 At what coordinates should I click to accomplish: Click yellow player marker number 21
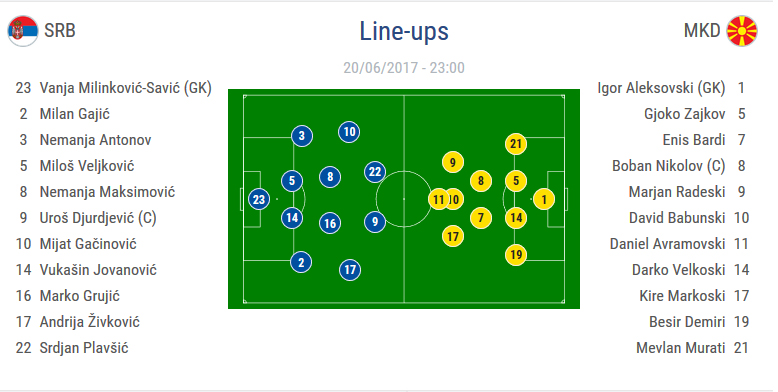(x=516, y=144)
